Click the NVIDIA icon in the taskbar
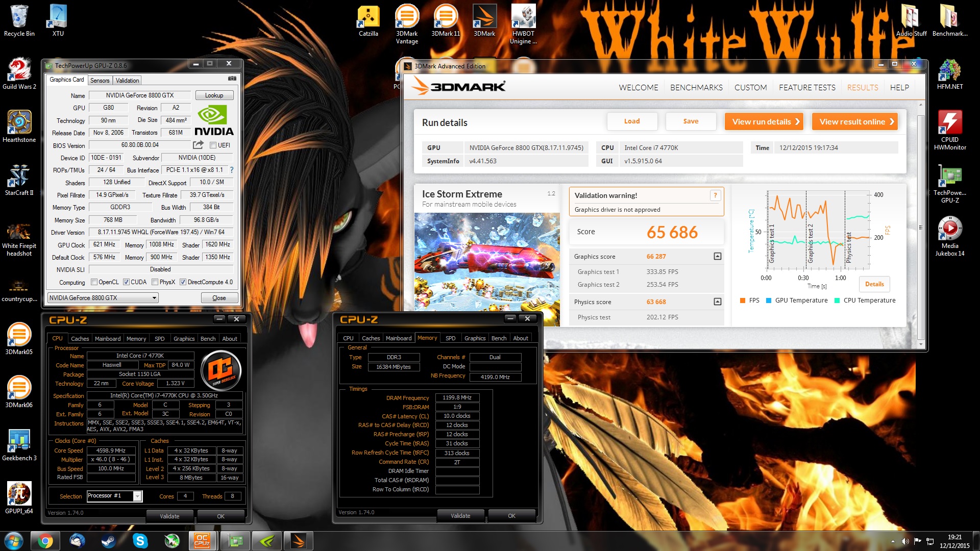 pyautogui.click(x=267, y=541)
